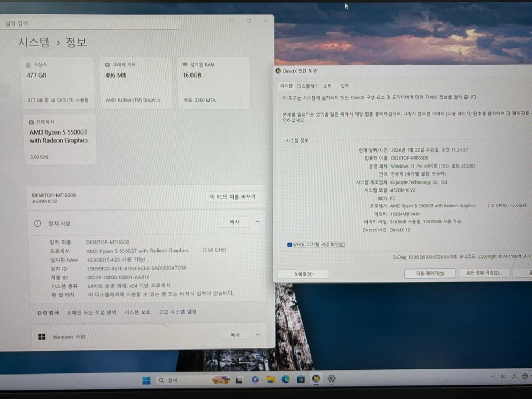This screenshot has width=532, height=399.
Task: Select the Settings gear taskbar icon
Action: [331, 378]
